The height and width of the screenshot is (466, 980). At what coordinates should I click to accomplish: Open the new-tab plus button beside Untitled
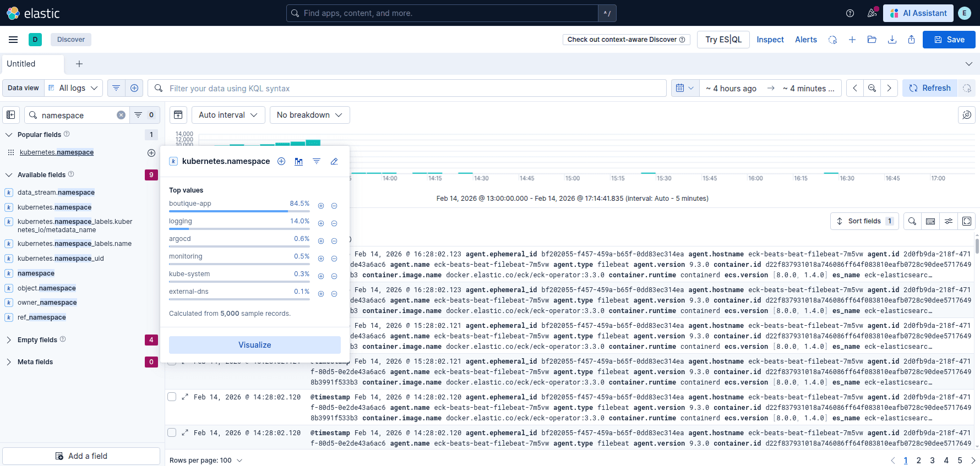point(79,64)
